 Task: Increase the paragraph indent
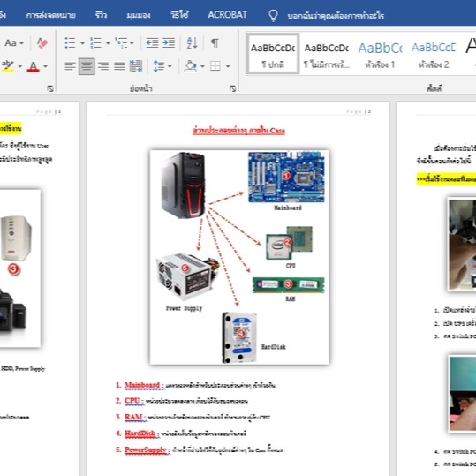[x=169, y=42]
